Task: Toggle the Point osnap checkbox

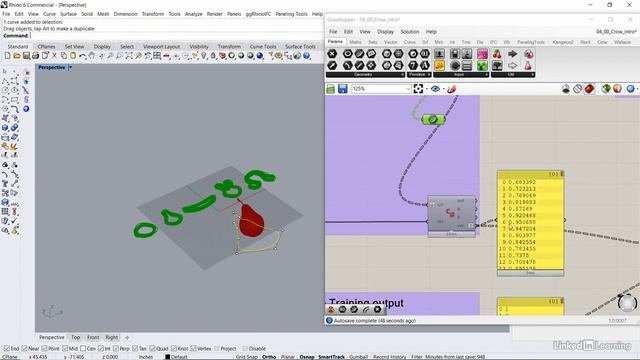Action: (x=45, y=349)
